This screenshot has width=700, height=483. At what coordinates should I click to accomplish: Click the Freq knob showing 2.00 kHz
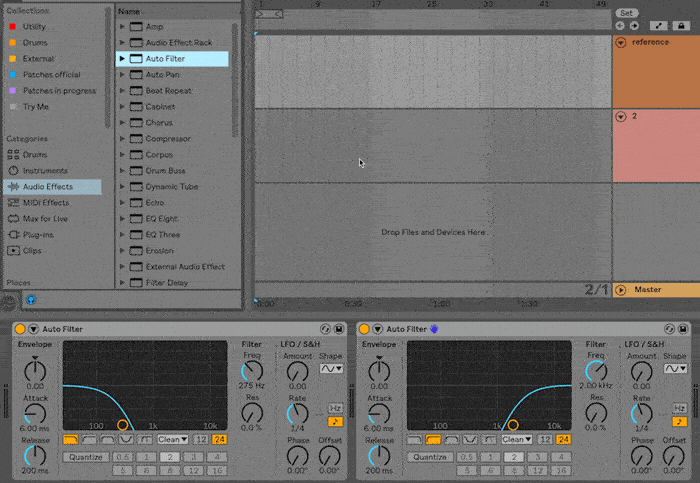point(596,371)
